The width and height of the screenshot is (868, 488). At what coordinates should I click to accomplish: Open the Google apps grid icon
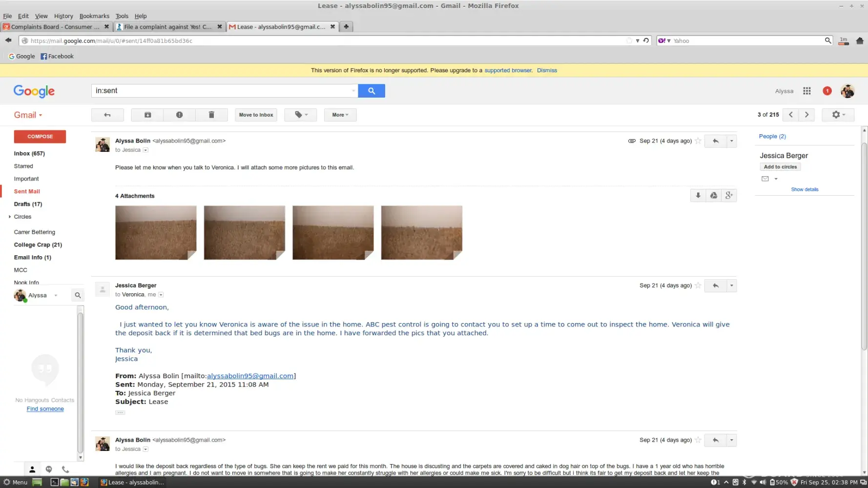[x=807, y=91]
